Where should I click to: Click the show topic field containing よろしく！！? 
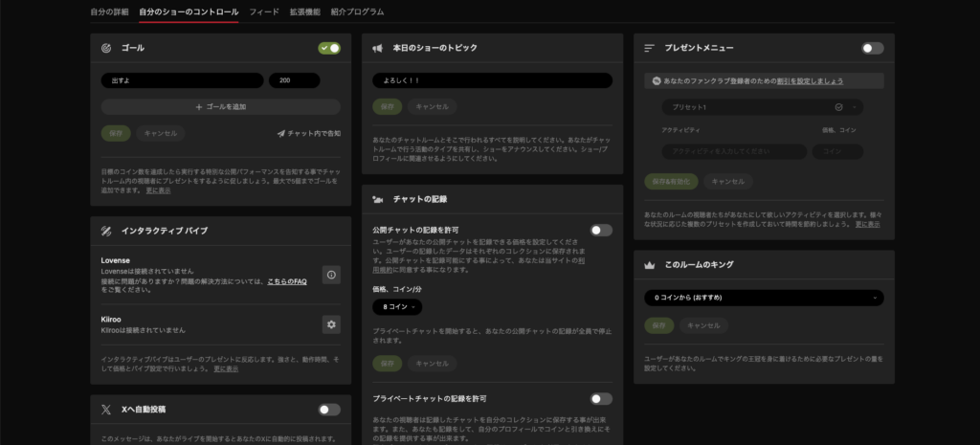(492, 81)
